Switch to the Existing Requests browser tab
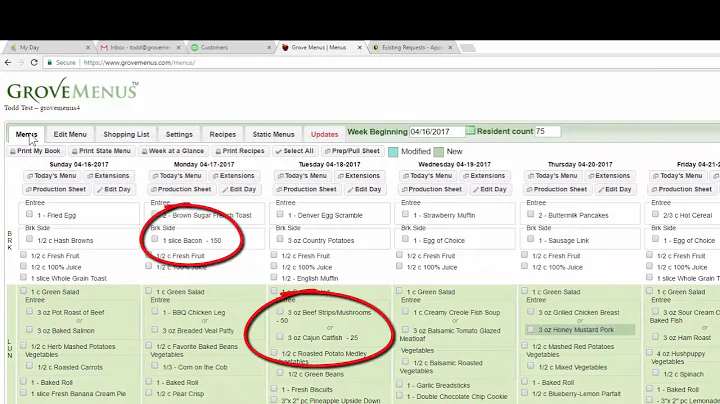 coord(412,47)
